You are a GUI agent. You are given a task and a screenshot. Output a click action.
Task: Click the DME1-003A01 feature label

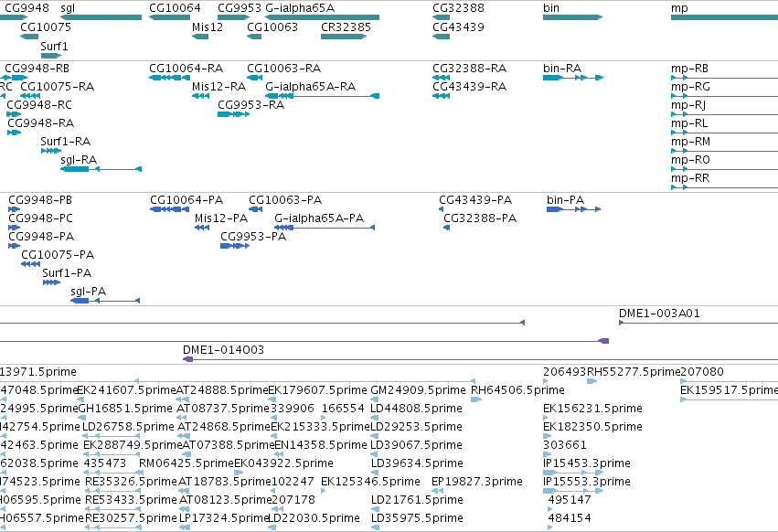(x=659, y=314)
